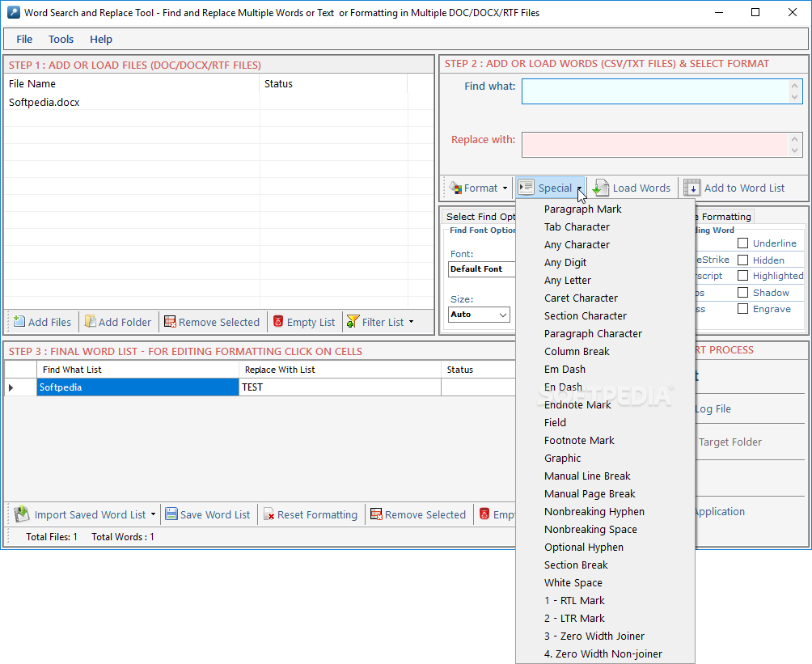Enable the Shadow checkbox

(x=742, y=293)
